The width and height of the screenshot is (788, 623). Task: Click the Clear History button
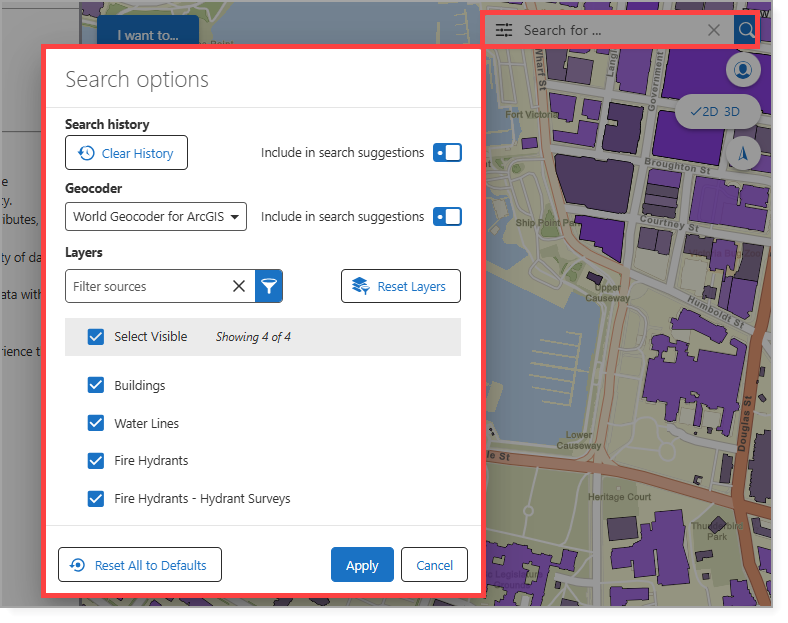[126, 153]
